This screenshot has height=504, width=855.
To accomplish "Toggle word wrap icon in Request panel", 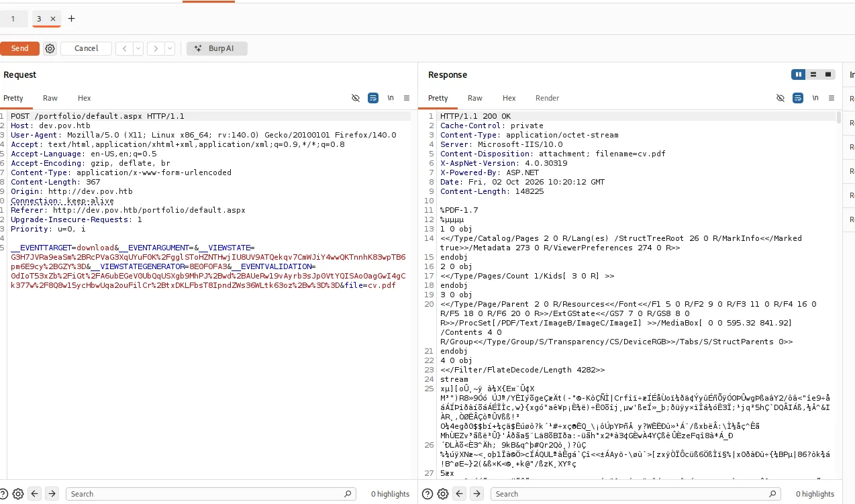I will tap(373, 98).
